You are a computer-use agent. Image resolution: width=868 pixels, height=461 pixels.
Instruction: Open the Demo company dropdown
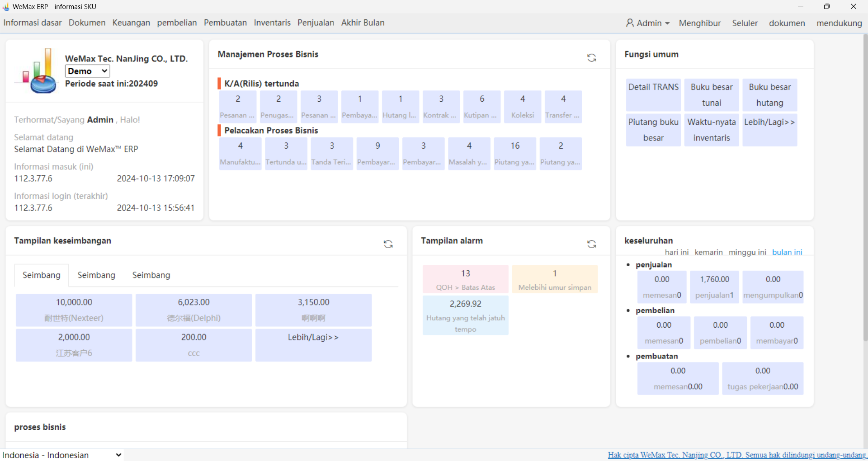tap(87, 71)
